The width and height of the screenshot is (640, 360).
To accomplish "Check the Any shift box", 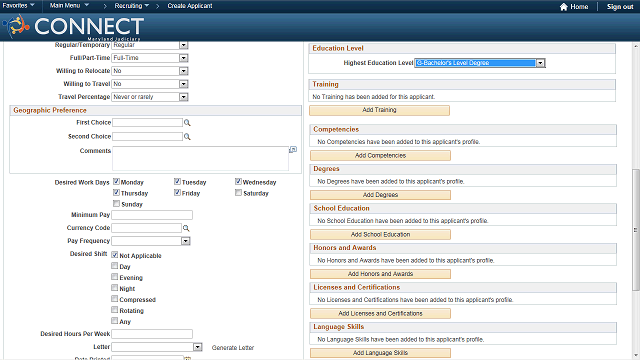I will [x=115, y=321].
